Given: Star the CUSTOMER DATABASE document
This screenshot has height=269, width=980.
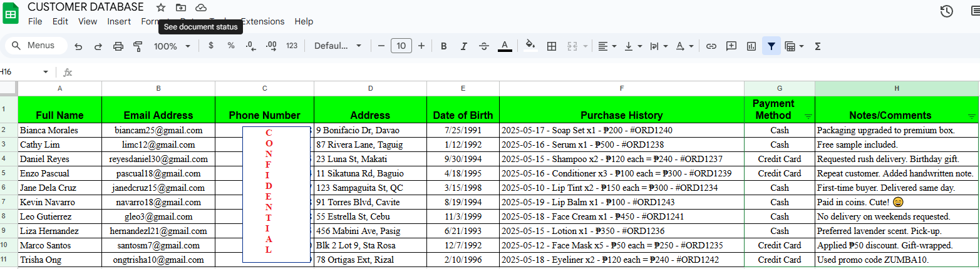Looking at the screenshot, I should coord(161,8).
